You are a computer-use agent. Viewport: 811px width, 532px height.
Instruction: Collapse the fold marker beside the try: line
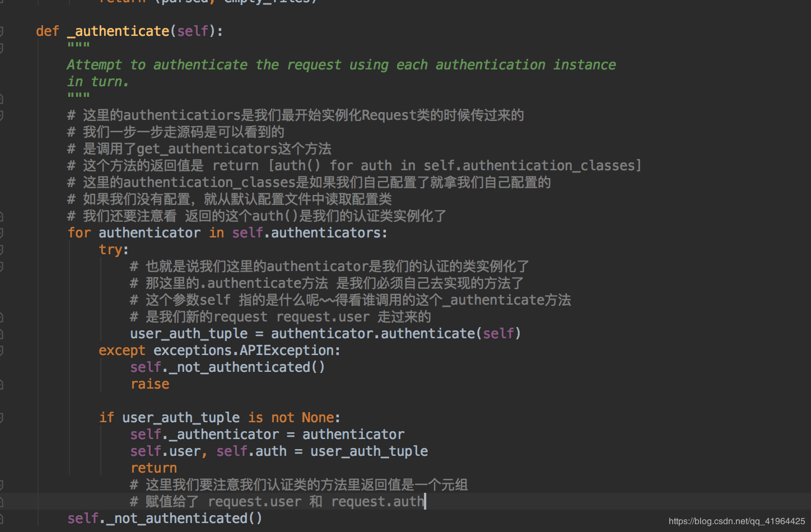tap(2, 249)
